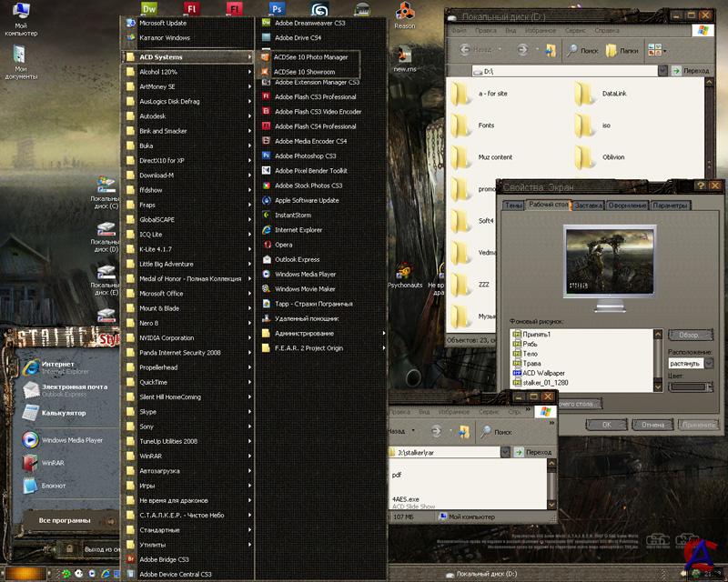Open Калькулятор in the Start menu
This screenshot has width=728, height=582.
[62, 413]
